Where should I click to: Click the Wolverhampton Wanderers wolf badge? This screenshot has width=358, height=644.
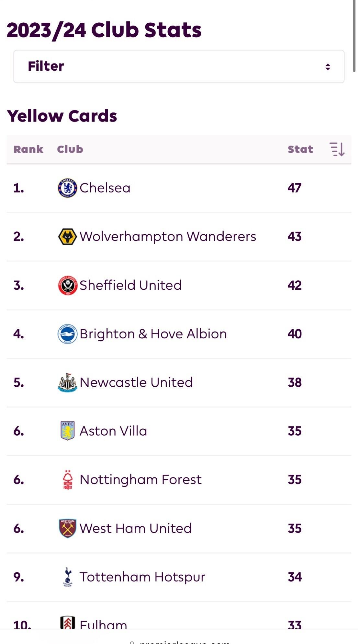click(67, 237)
